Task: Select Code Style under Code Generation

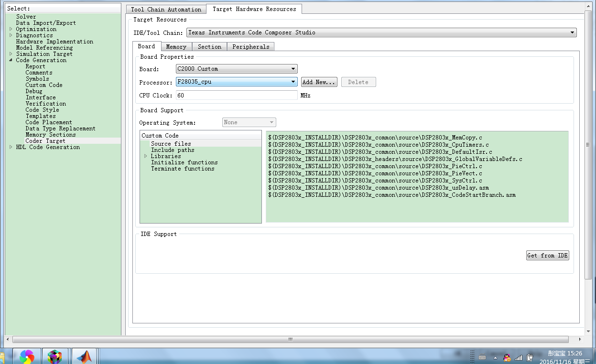Action: 42,110
